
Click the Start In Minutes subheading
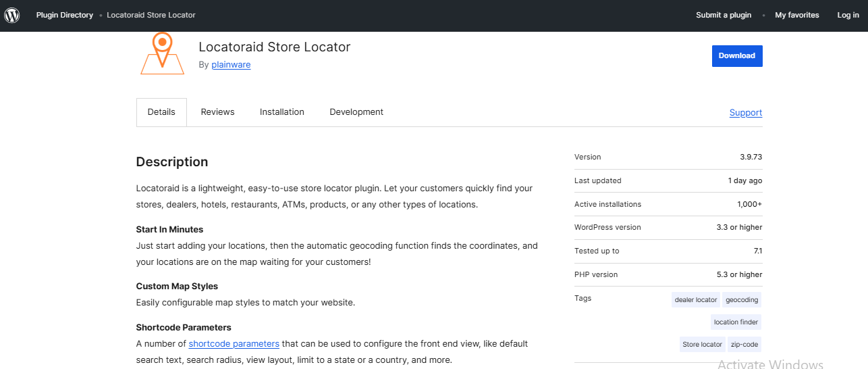coord(169,230)
